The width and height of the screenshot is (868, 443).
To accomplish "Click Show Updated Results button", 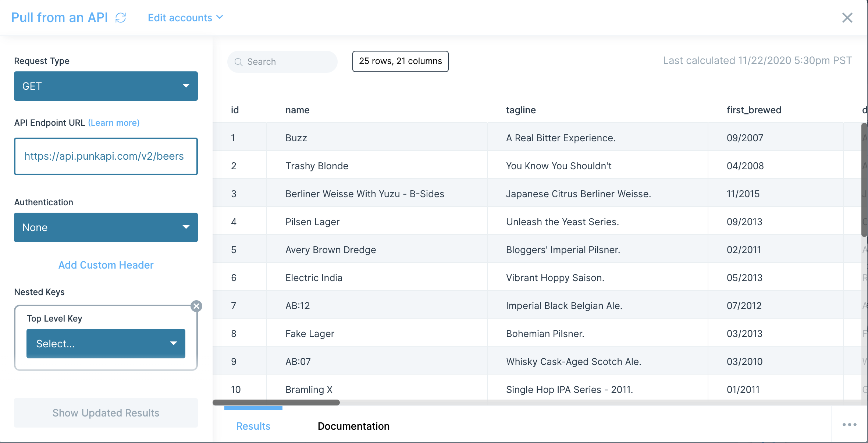I will [106, 413].
